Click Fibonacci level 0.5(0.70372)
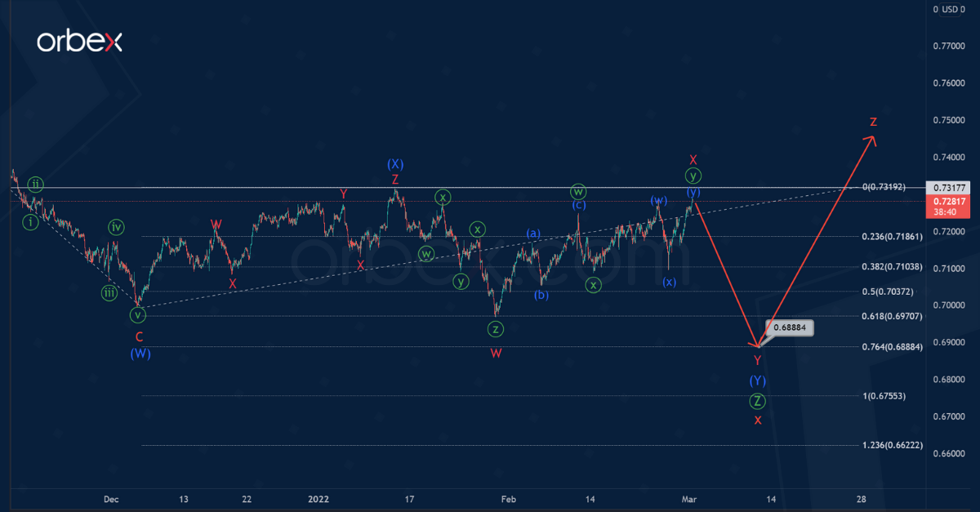Viewport: 980px width, 512px height. coord(889,292)
